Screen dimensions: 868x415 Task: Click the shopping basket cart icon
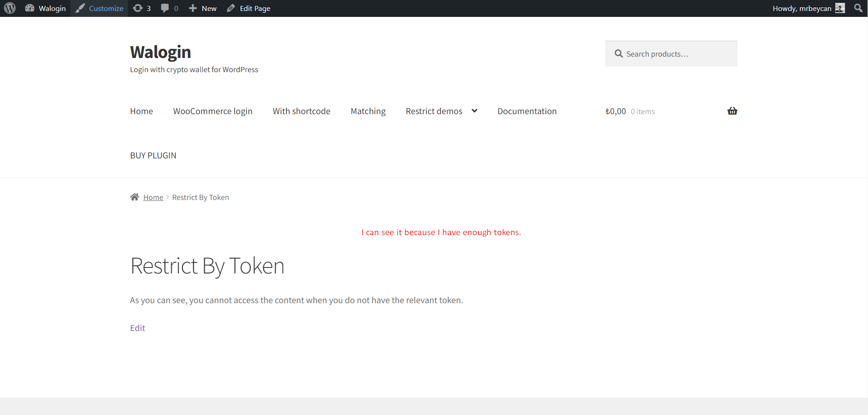tap(732, 111)
